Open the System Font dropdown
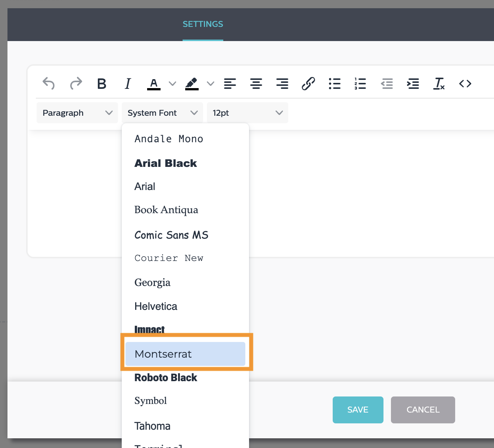The width and height of the screenshot is (494, 448). click(162, 113)
